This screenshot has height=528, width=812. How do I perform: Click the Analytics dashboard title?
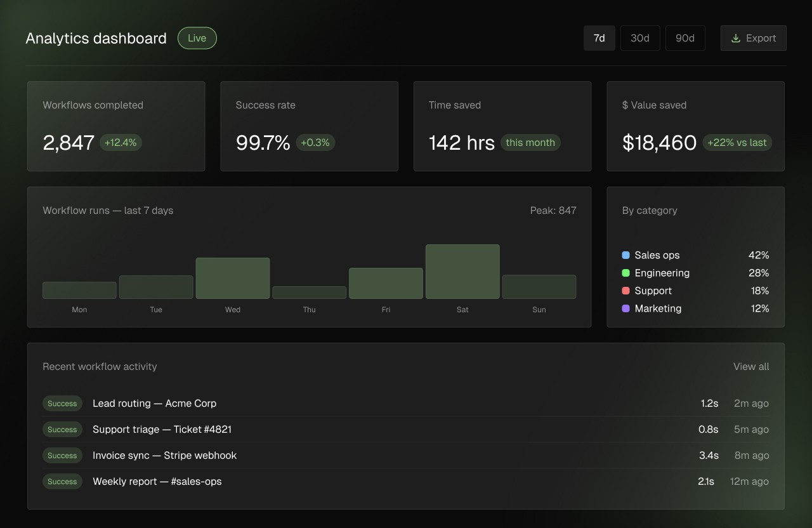click(96, 38)
